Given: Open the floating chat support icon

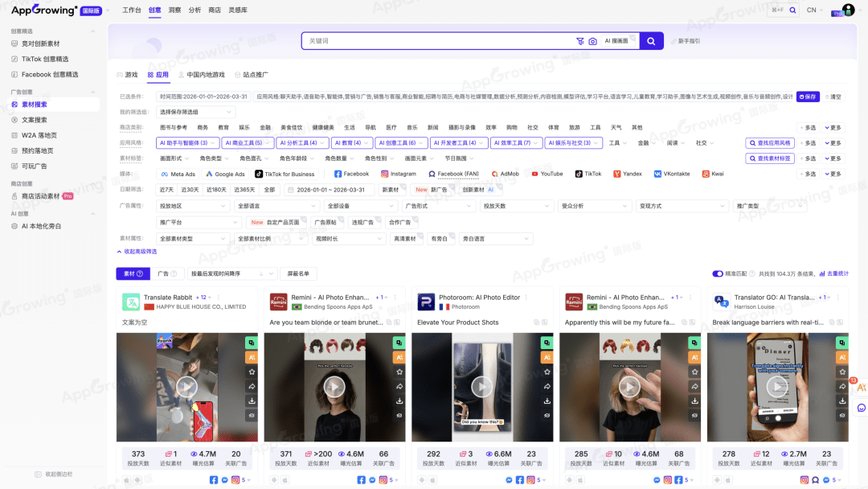Looking at the screenshot, I should tap(862, 408).
